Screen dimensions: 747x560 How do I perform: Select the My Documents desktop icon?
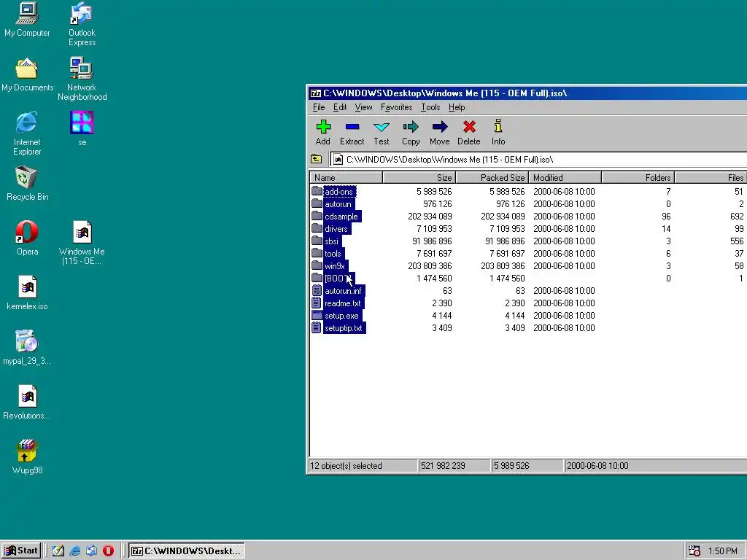tap(27, 75)
